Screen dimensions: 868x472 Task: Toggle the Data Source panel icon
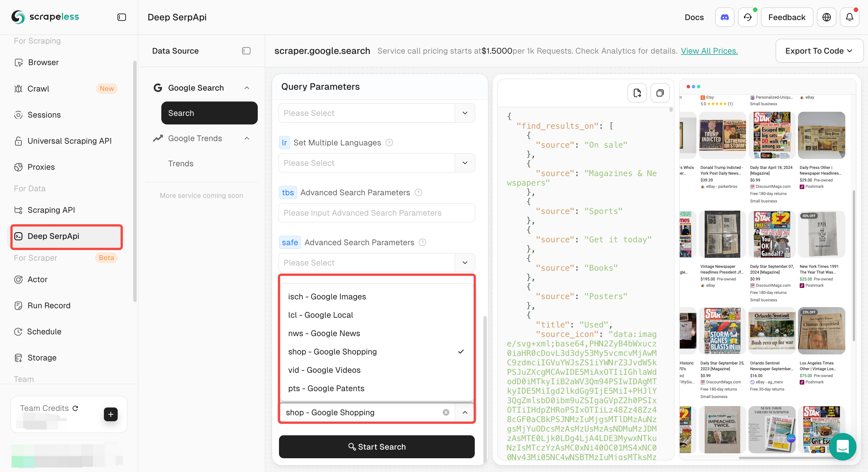click(246, 51)
